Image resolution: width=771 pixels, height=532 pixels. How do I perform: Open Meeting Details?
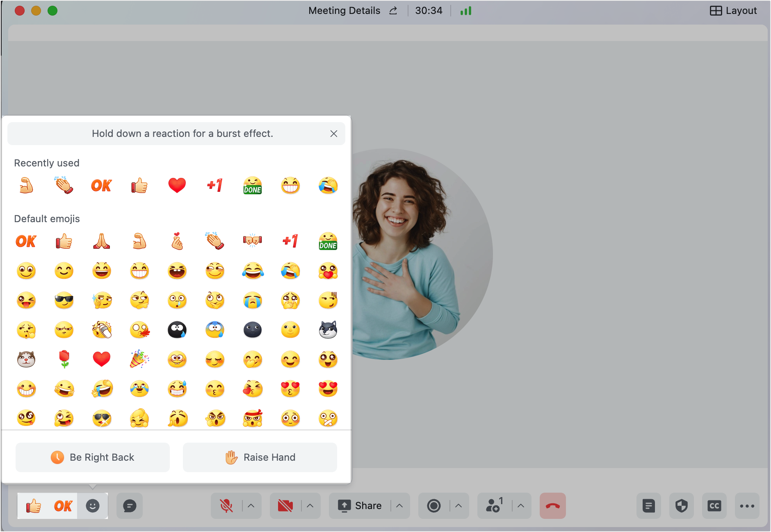(x=344, y=11)
